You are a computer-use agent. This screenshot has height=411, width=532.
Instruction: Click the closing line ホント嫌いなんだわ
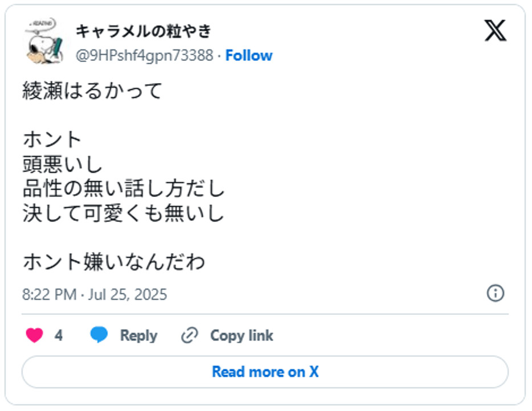click(115, 262)
